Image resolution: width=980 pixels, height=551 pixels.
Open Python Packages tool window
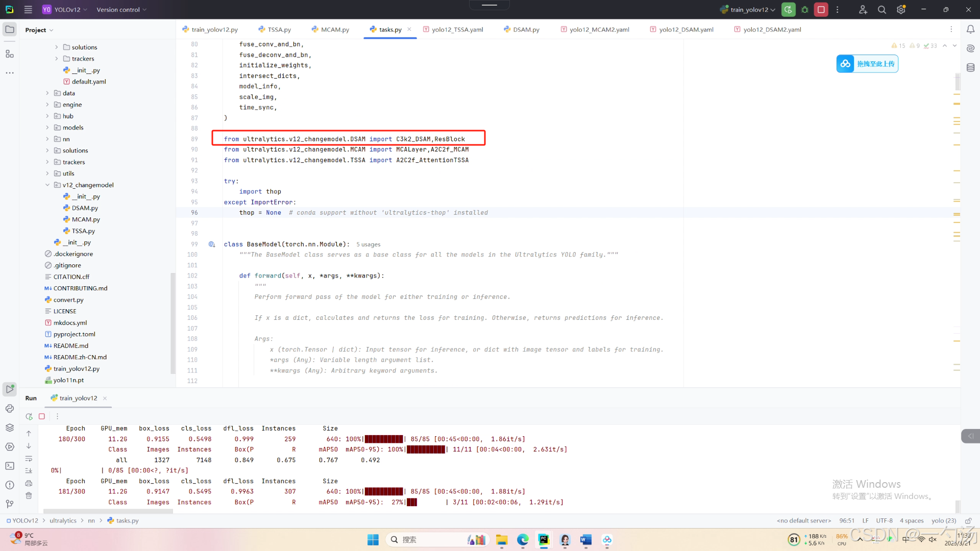pos(10,428)
